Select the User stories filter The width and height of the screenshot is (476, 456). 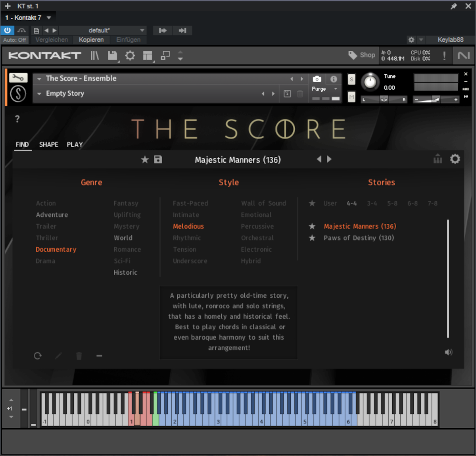point(330,203)
